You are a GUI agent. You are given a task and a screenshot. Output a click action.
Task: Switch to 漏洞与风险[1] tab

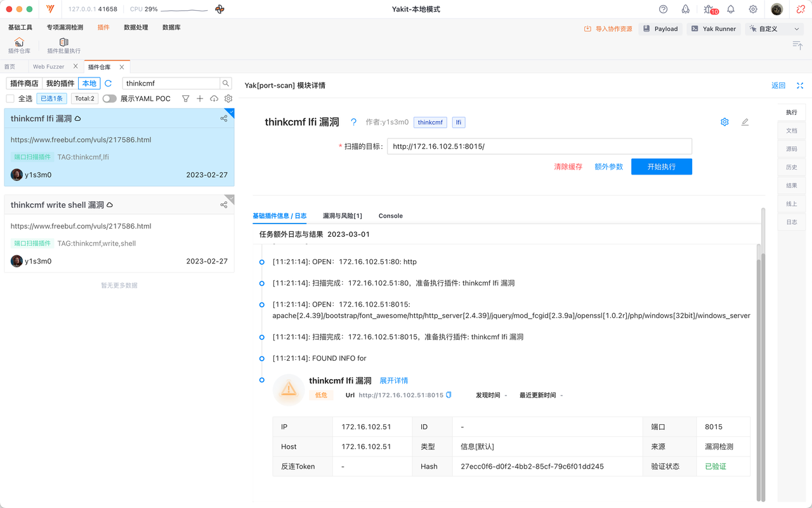coord(343,216)
